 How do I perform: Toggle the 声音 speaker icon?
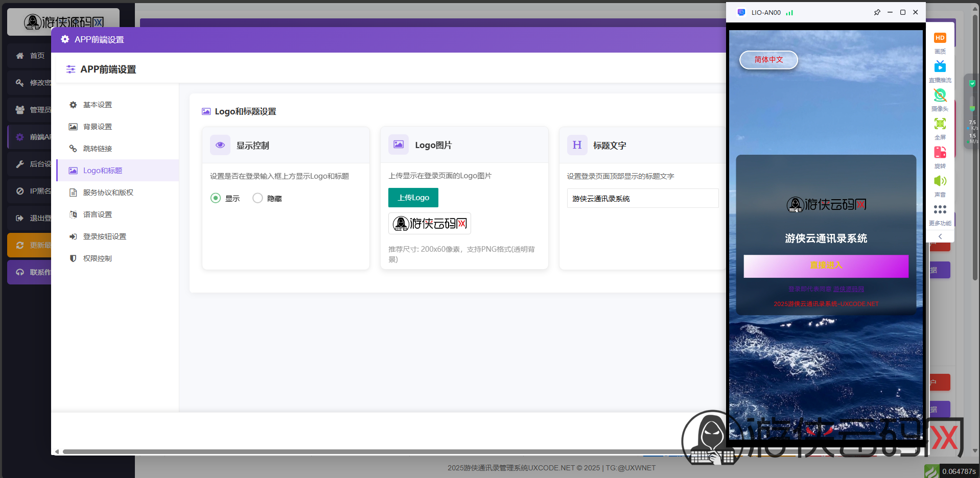(x=940, y=181)
